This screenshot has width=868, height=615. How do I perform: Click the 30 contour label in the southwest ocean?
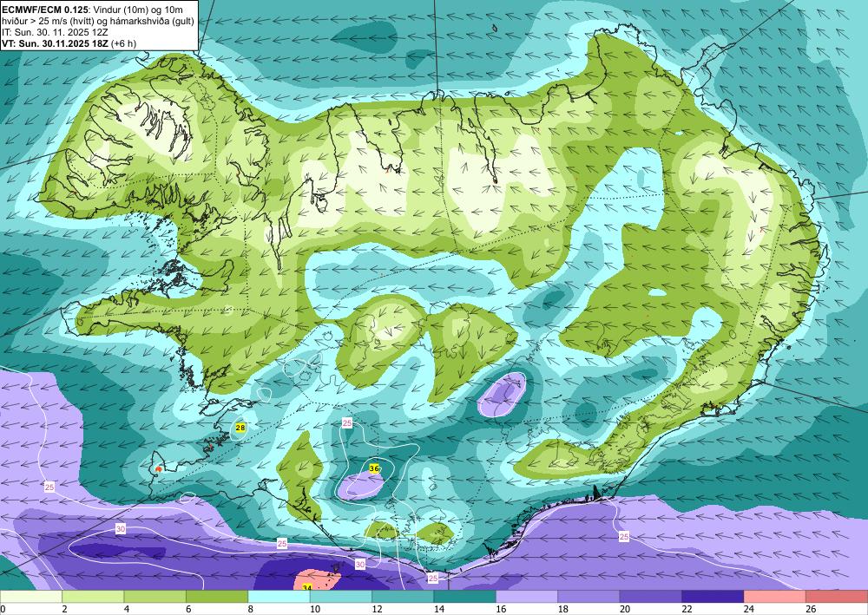point(120,529)
